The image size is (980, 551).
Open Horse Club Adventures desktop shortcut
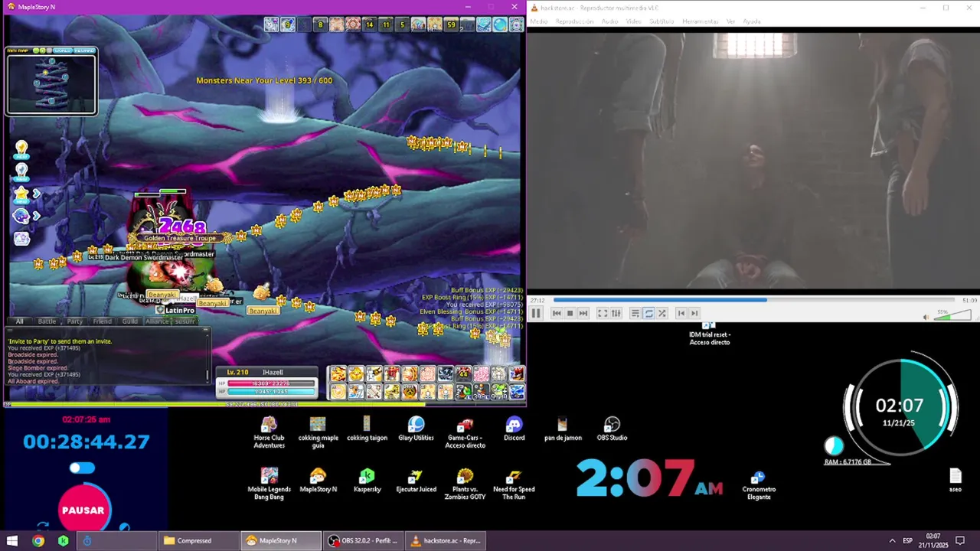click(269, 432)
